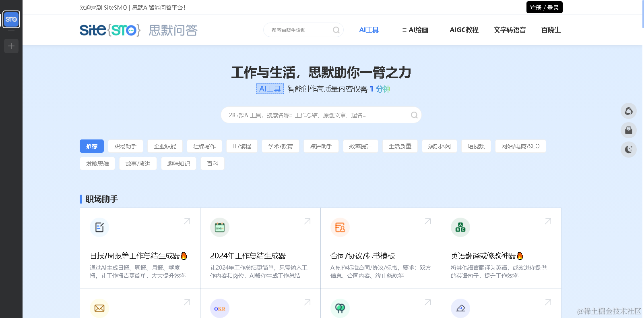Screen dimensions: 644x318
Task: Open 2024年工作总结 card via arrow icon
Action: [308, 221]
